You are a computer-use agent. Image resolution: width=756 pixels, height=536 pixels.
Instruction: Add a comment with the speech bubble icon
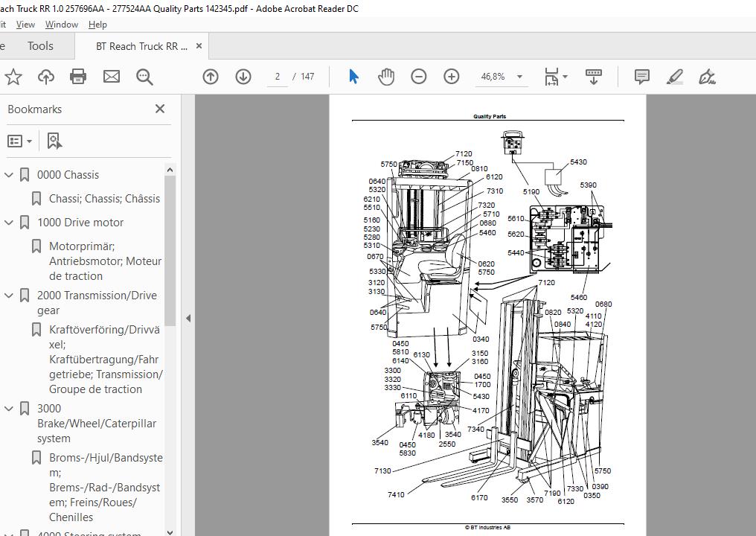[x=641, y=77]
